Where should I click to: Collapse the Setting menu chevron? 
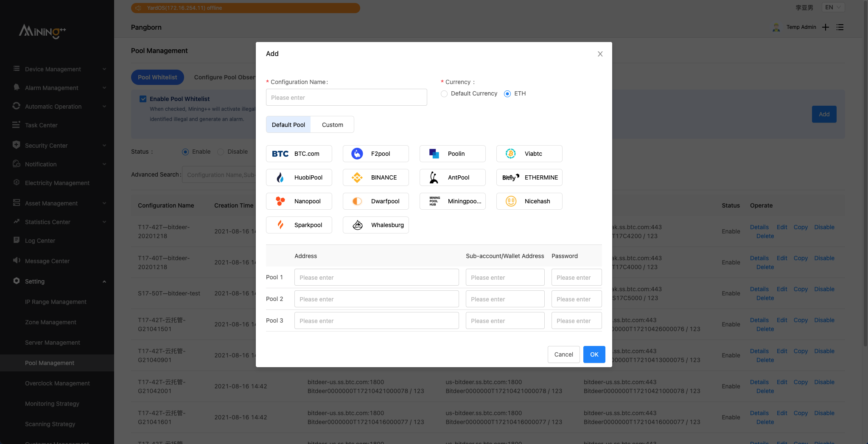104,281
